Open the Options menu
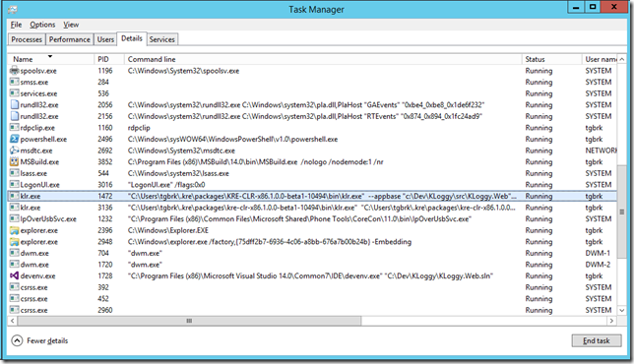The width and height of the screenshot is (634, 364). [x=42, y=25]
